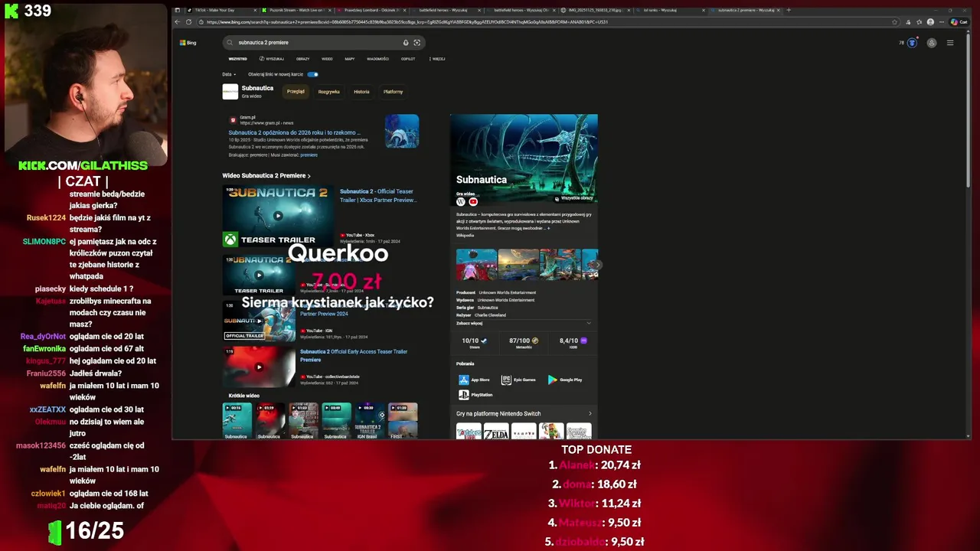This screenshot has height=551, width=980.
Task: Open the YouTube icon under Subnautica
Action: coord(473,201)
